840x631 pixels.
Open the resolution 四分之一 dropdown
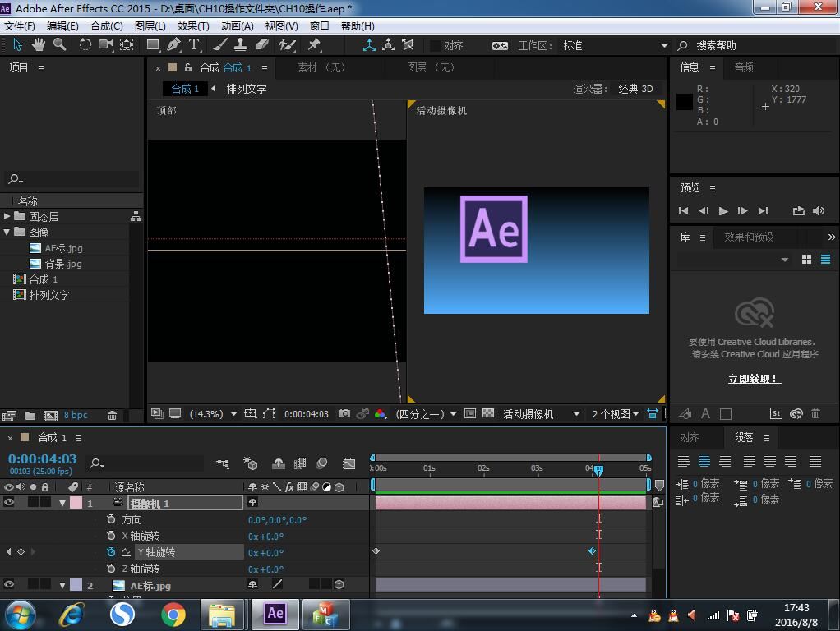[426, 414]
